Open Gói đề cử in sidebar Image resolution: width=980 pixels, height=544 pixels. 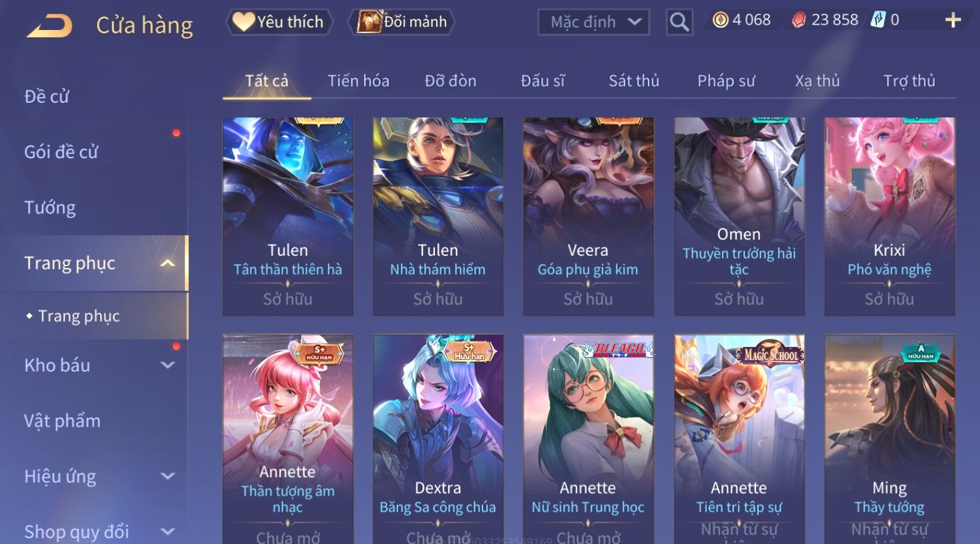point(61,152)
